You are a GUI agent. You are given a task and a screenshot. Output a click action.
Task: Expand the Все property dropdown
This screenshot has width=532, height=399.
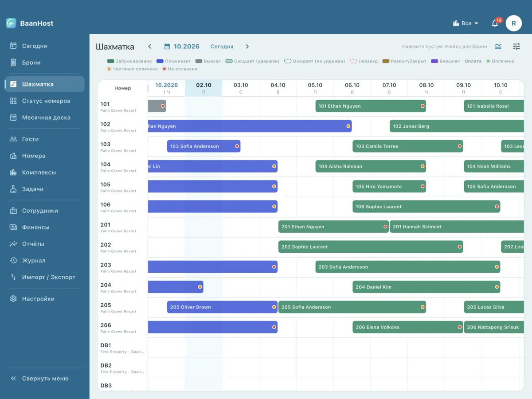pos(465,23)
